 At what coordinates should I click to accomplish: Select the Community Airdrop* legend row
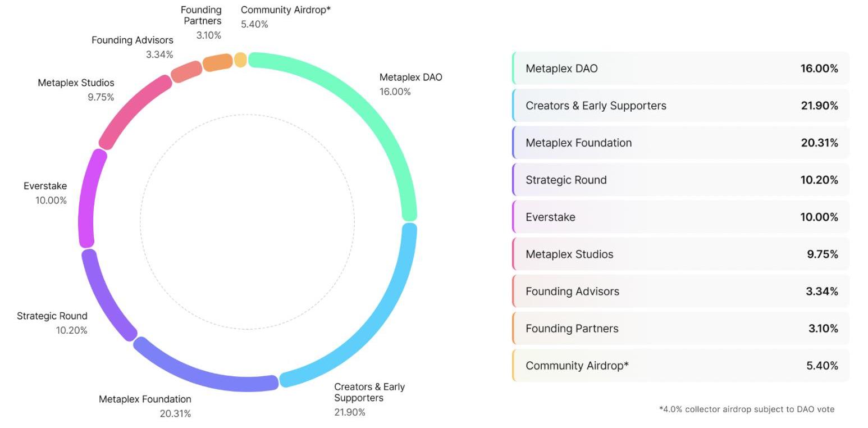click(x=680, y=365)
